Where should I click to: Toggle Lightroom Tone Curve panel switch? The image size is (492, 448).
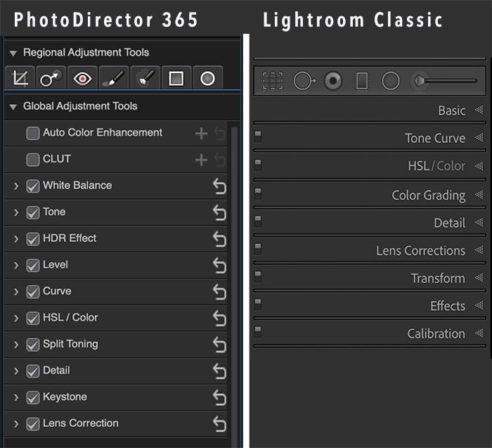pos(258,136)
